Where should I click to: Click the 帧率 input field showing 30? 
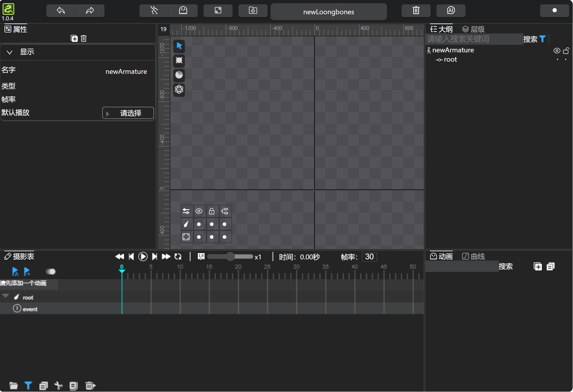pos(369,256)
